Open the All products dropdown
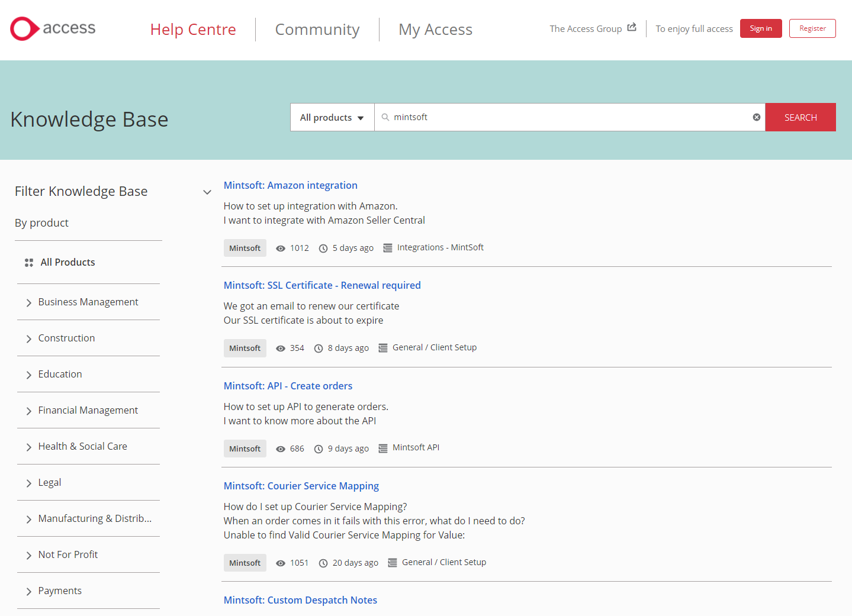The image size is (852, 616). (x=332, y=117)
